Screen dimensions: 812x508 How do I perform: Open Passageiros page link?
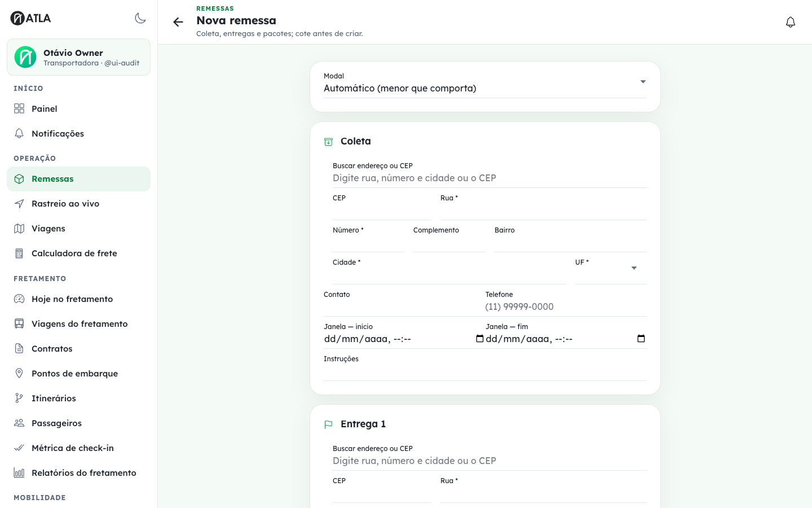tap(78, 423)
